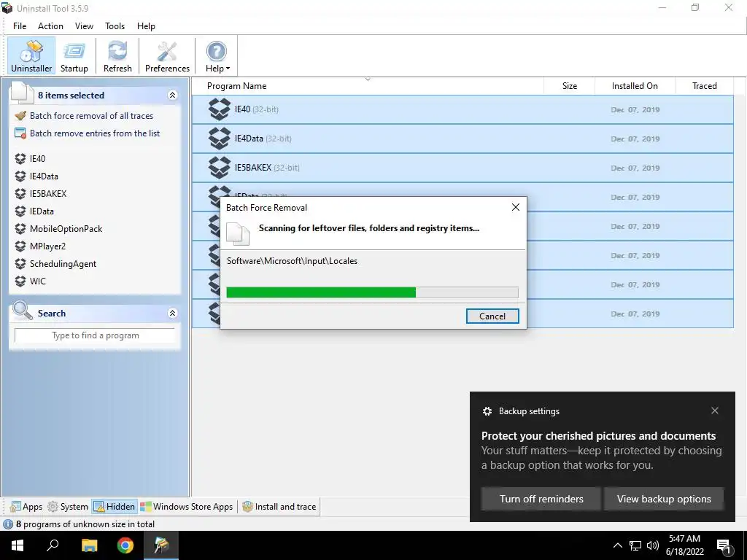Open taskbar search

53,545
